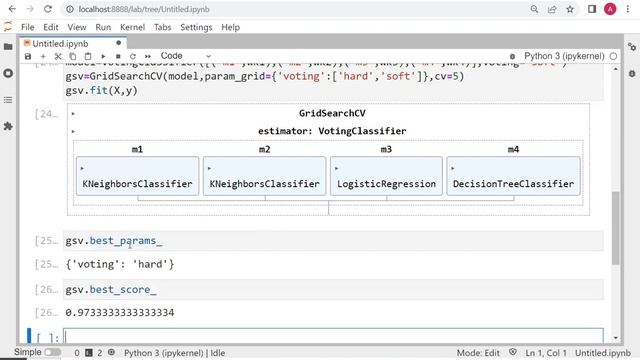640x360 pixels.
Task: Click Python 3 (ipykernel) kernel name in toolbar
Action: coord(564,56)
